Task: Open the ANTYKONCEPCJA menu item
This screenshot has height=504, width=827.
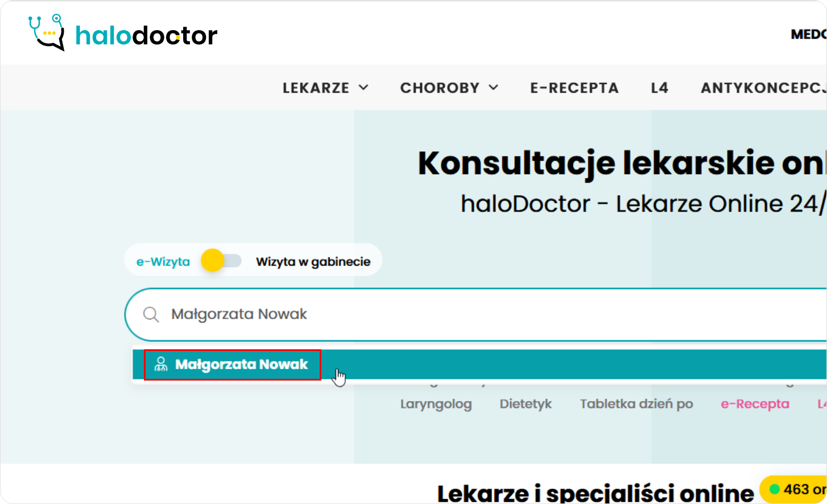Action: coord(763,88)
